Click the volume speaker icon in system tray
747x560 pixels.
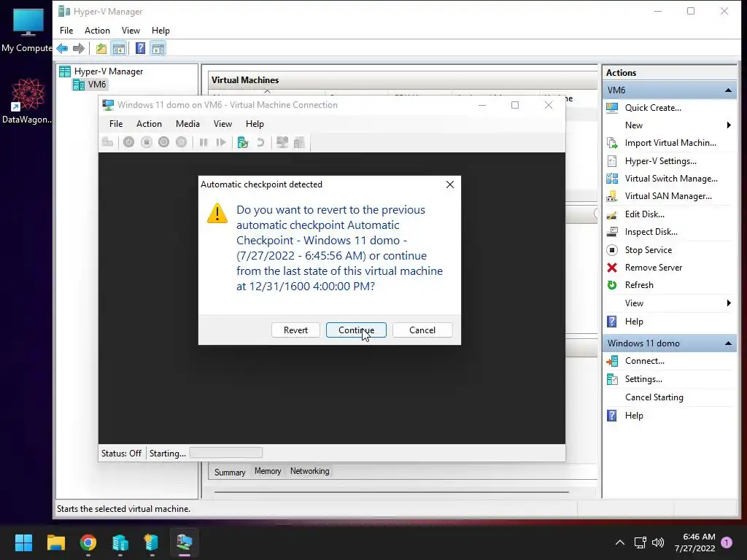coord(658,542)
